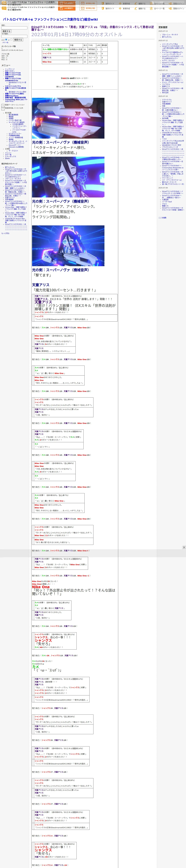The image size is (186, 868).
Task: Open the 軽行事連絡板 board
Action: (x=13, y=115)
